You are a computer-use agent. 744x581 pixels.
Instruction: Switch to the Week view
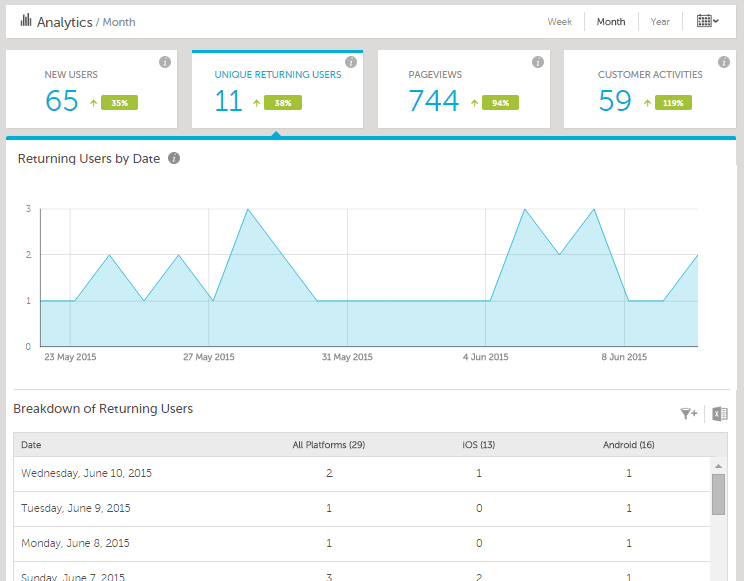(x=560, y=22)
